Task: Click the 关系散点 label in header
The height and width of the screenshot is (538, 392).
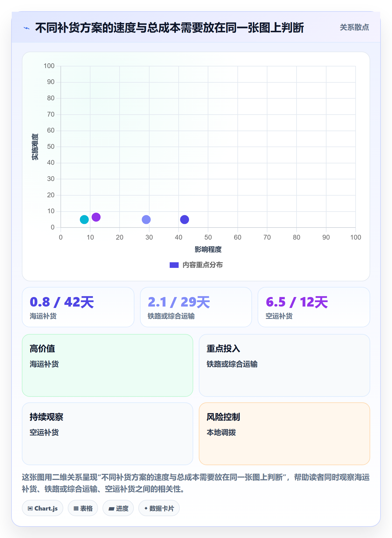Action: (354, 27)
